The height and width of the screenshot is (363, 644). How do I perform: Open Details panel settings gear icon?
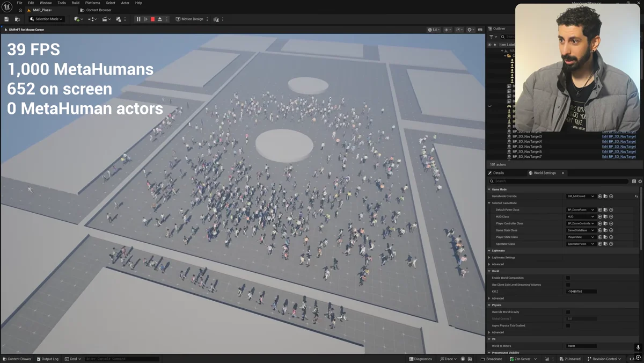[x=640, y=181]
